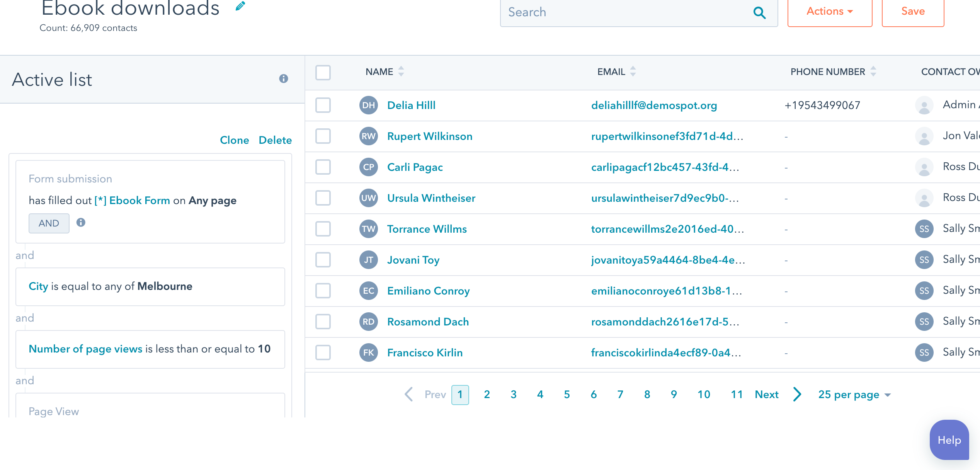Click the sort arrow on EMAIL column
This screenshot has width=980, height=470.
(x=634, y=71)
